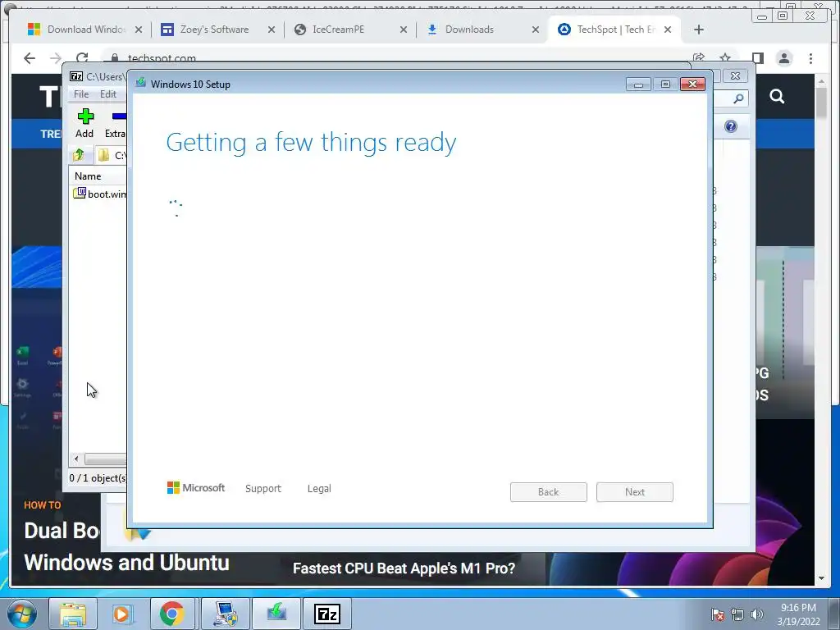Click the Chrome share page icon
The width and height of the screenshot is (840, 630).
pos(698,58)
